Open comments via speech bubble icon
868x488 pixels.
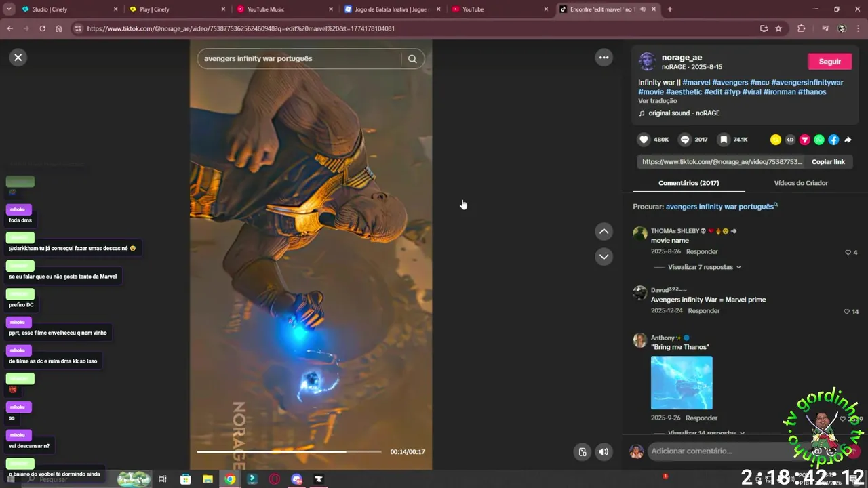click(685, 140)
